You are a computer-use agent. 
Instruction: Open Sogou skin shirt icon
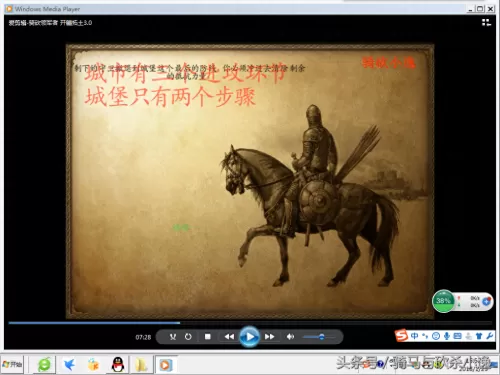[x=479, y=336]
